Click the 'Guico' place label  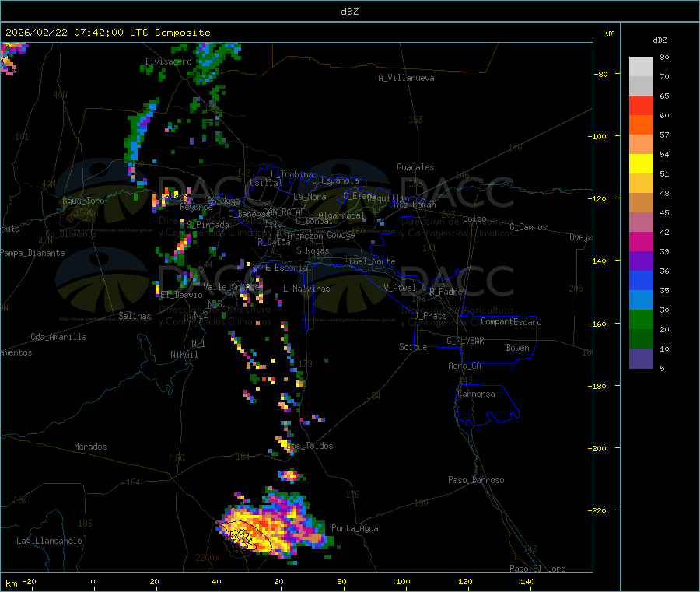(474, 219)
